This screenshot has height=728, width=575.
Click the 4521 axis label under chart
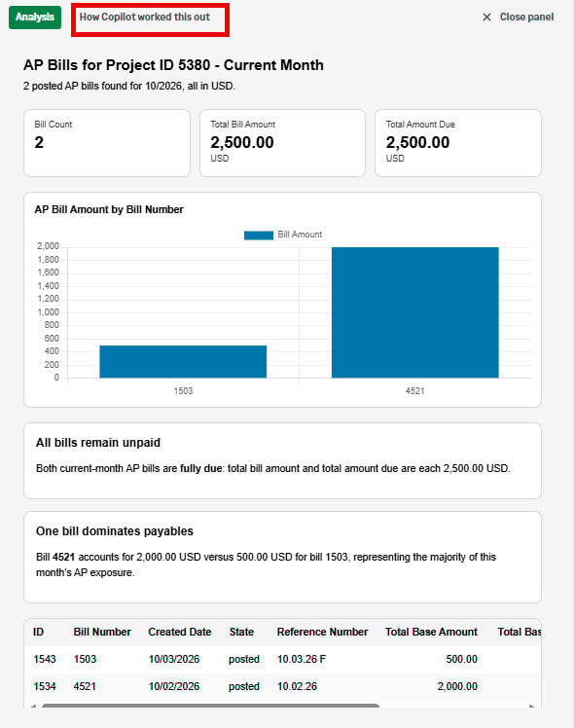[414, 391]
